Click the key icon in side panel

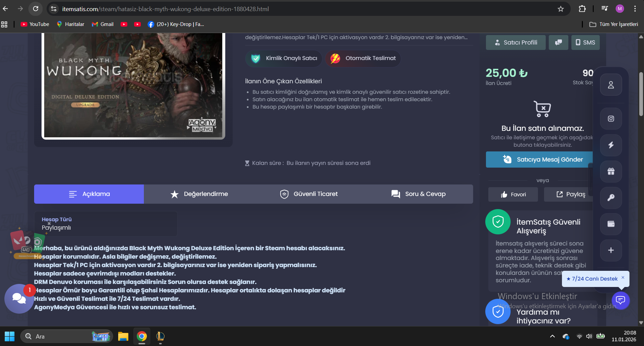tap(611, 198)
